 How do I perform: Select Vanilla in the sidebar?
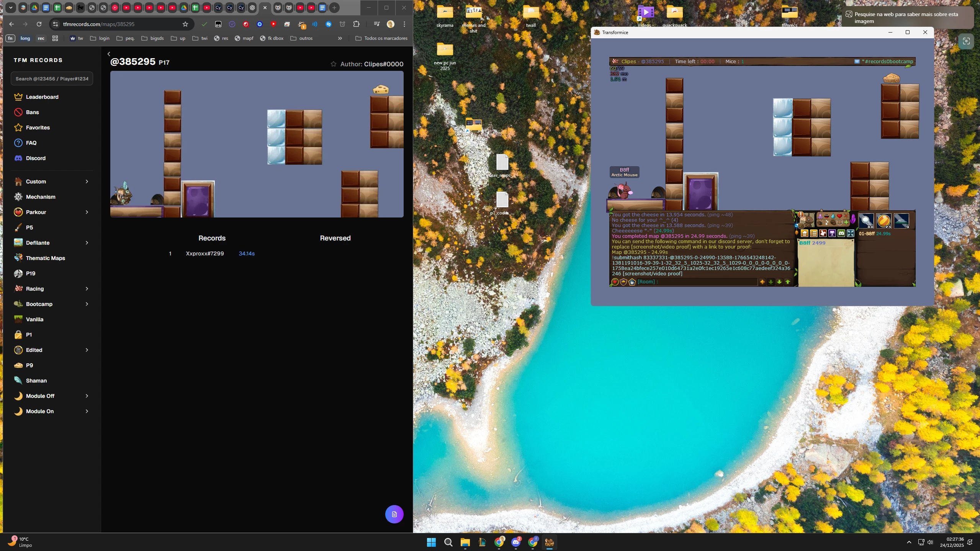52,319
